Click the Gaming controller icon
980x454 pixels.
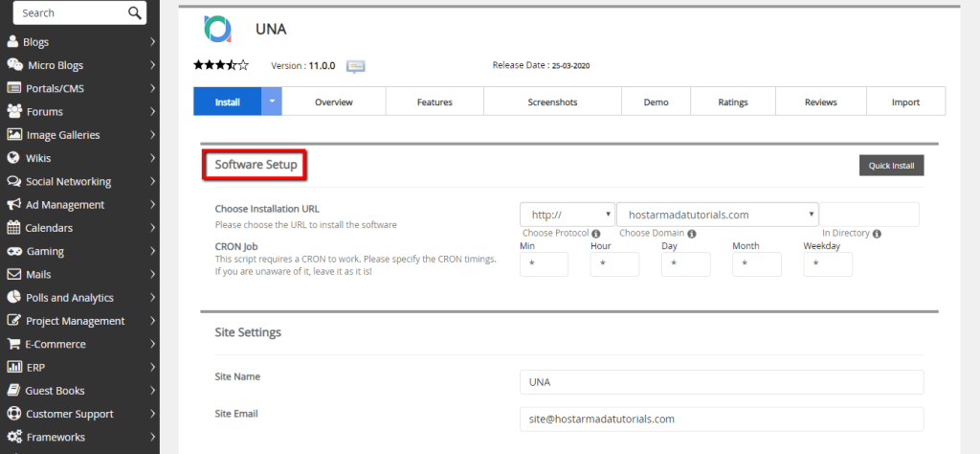tap(14, 251)
